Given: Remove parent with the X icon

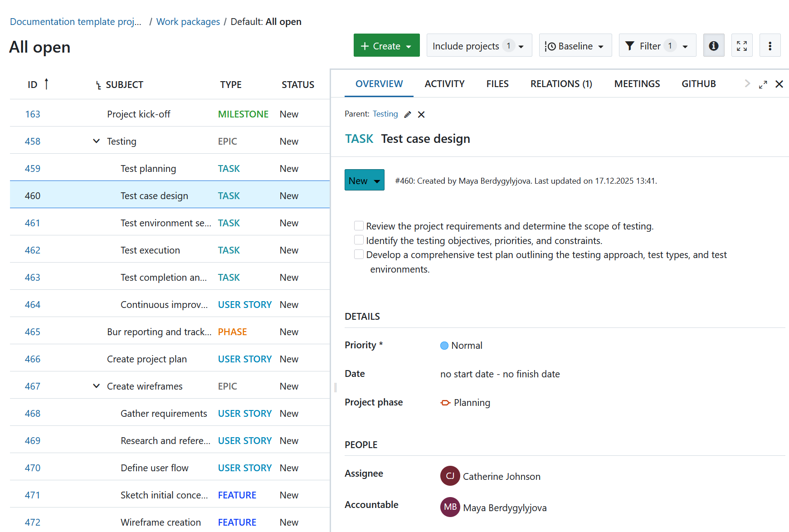Looking at the screenshot, I should coord(421,114).
